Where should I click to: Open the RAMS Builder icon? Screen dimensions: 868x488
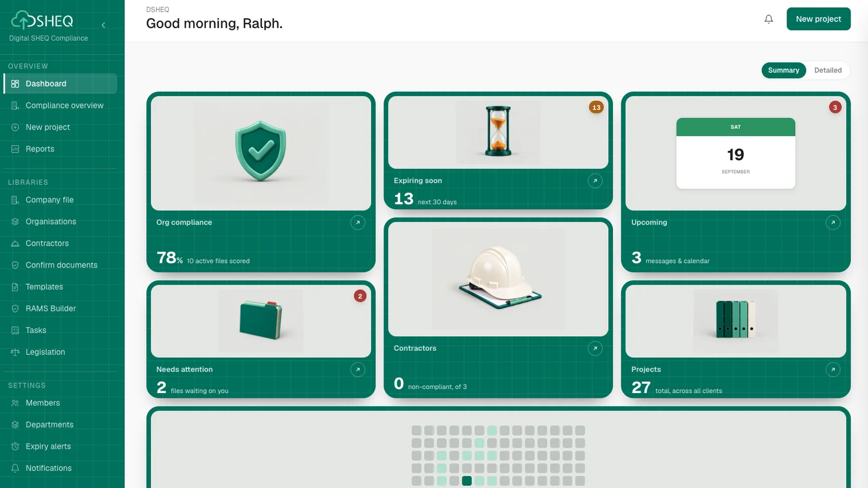pos(15,308)
